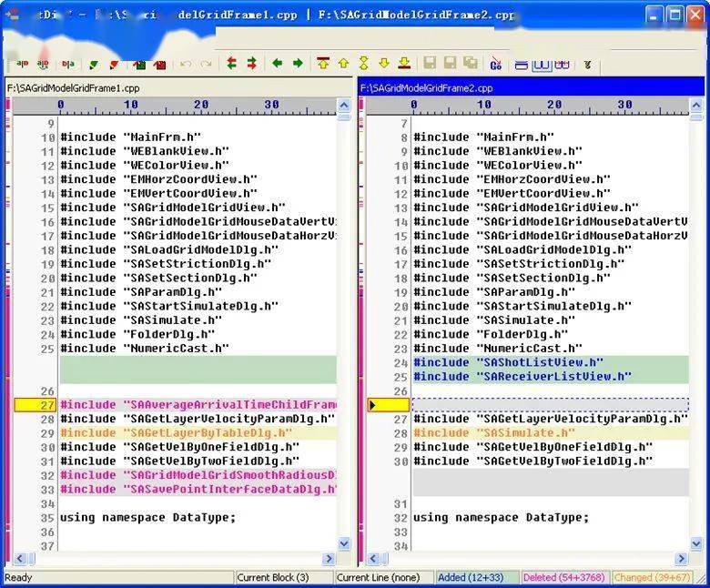Click the Changed (39+67) status indicator

point(653,578)
